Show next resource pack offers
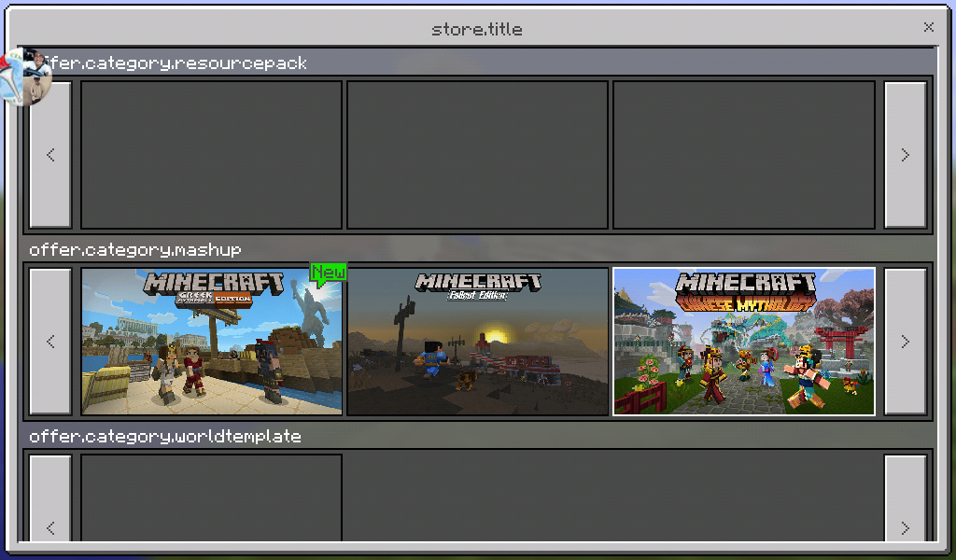The height and width of the screenshot is (560, 956). pyautogui.click(x=906, y=155)
